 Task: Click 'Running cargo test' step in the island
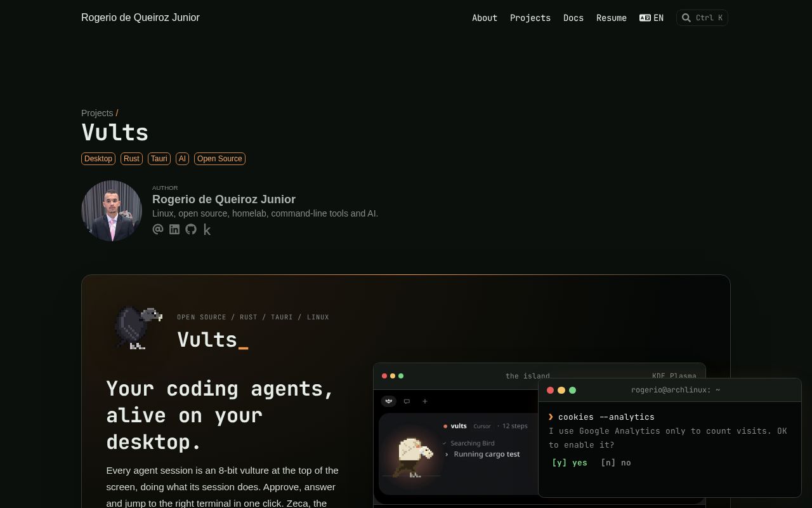487,454
